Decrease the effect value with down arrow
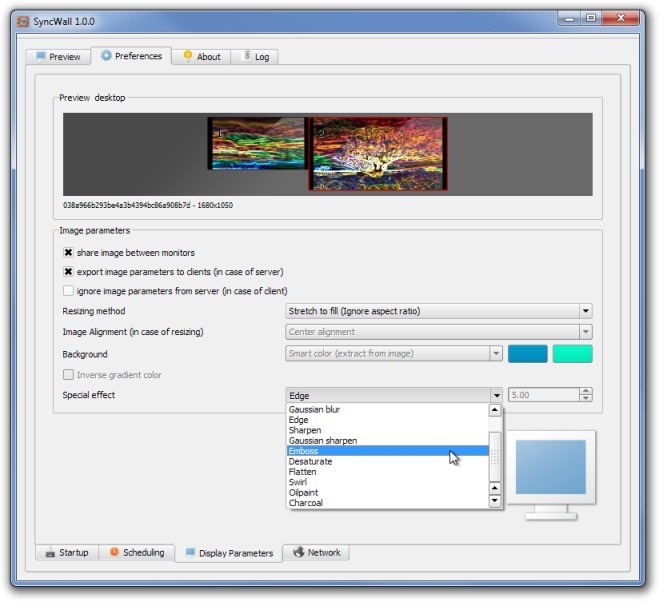This screenshot has height=602, width=660. [x=586, y=399]
